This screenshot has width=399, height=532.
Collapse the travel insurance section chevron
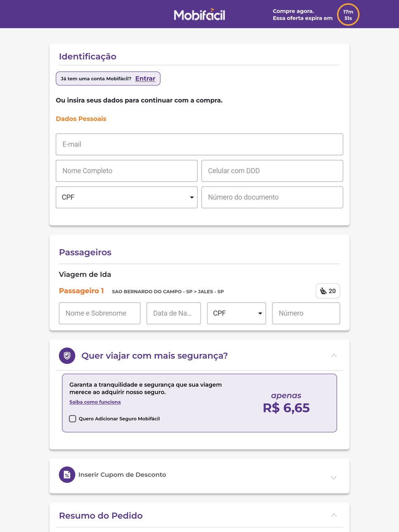tap(334, 355)
